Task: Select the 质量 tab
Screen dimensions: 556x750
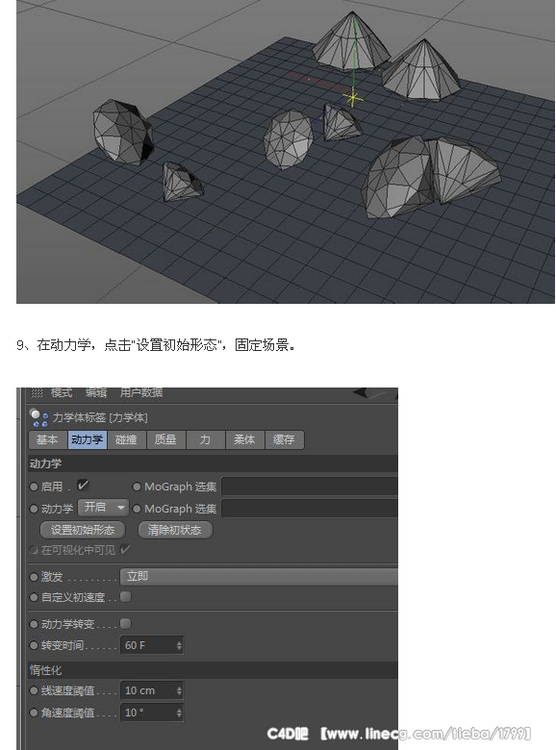Action: click(x=166, y=440)
